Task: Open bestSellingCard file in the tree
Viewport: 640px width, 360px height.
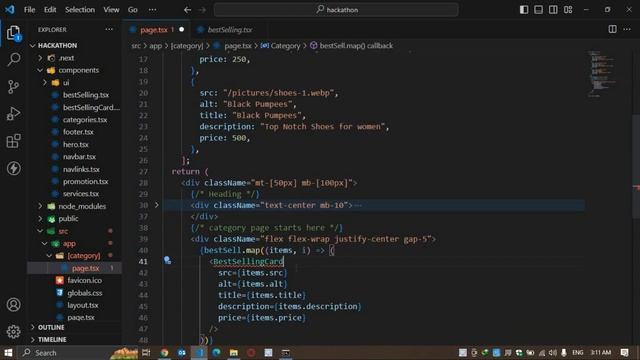Action: (x=91, y=107)
